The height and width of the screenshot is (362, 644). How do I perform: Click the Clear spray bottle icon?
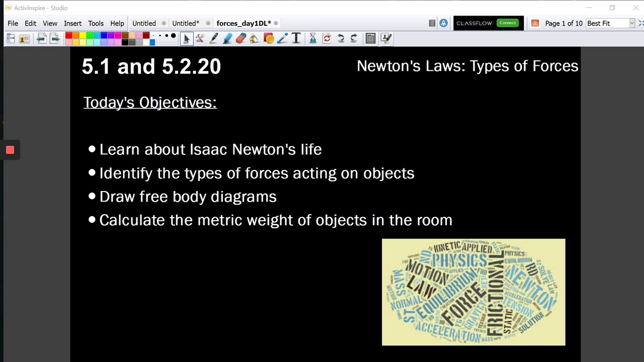pyautogui.click(x=313, y=38)
